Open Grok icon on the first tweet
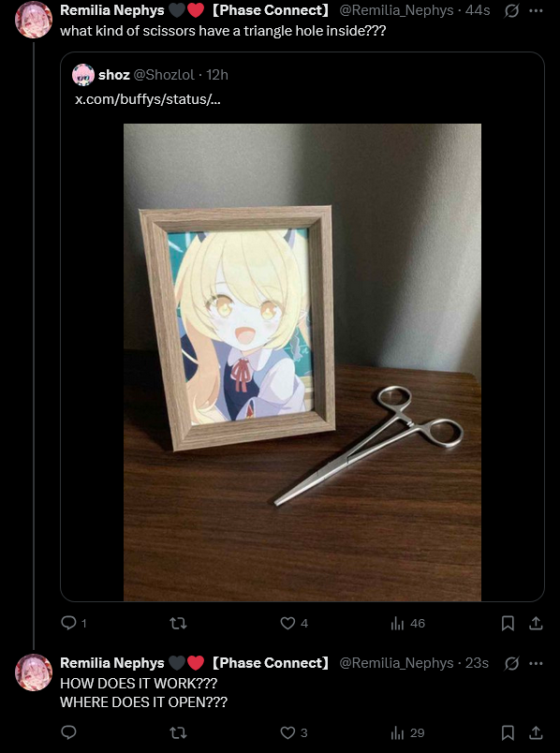Screen dimensions: 560x753 (x=511, y=10)
